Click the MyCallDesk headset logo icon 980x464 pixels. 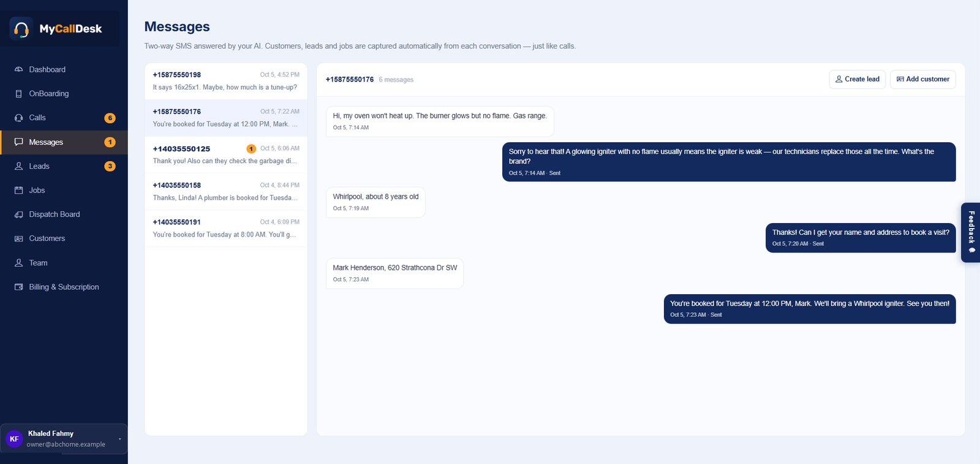click(21, 29)
